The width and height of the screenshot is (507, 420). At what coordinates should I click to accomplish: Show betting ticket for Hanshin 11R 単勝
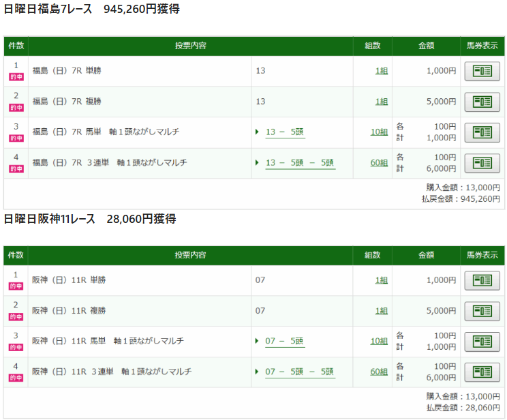point(482,280)
